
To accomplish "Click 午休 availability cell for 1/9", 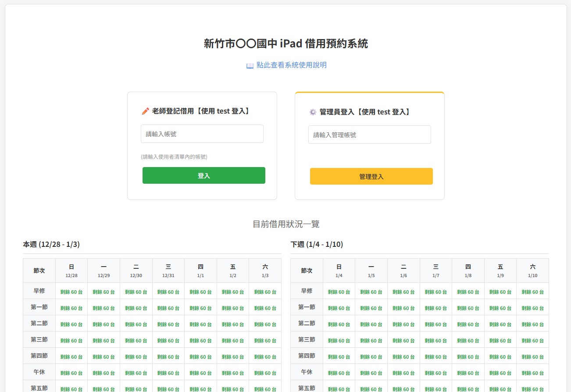I will pyautogui.click(x=500, y=373).
